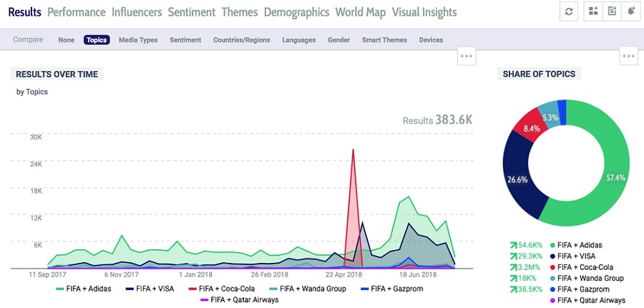
Task: Open options menu for Share of Topics chart
Action: click(x=629, y=57)
